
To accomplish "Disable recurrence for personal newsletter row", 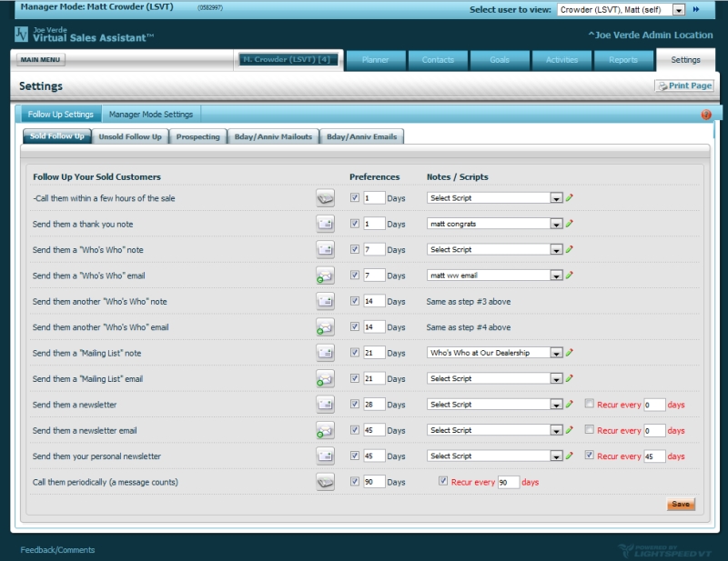I will point(590,456).
